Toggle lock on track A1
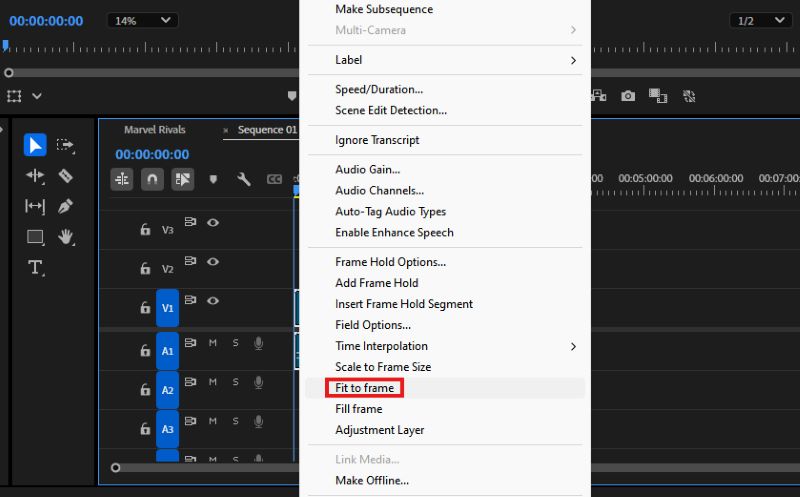 pos(145,351)
